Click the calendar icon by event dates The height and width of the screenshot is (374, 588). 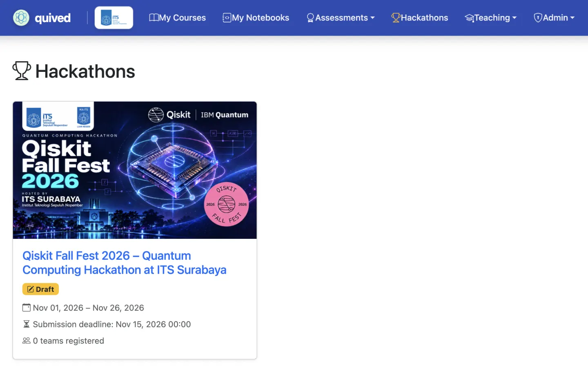(x=27, y=307)
